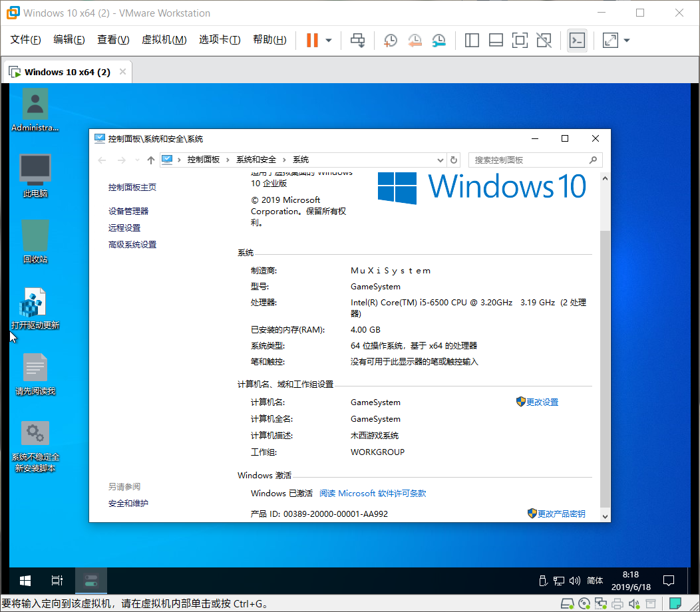
Task: Open the 选项卡(T) menu
Action: click(x=220, y=40)
